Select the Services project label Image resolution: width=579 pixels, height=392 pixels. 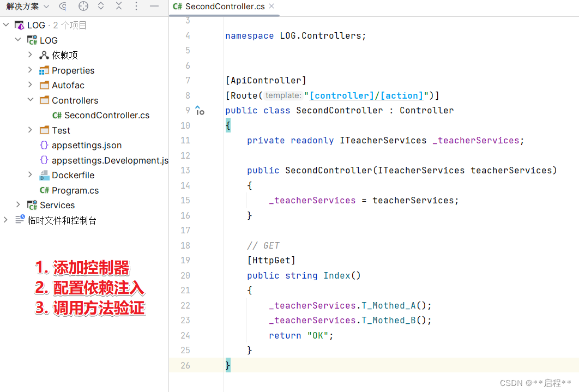(57, 205)
